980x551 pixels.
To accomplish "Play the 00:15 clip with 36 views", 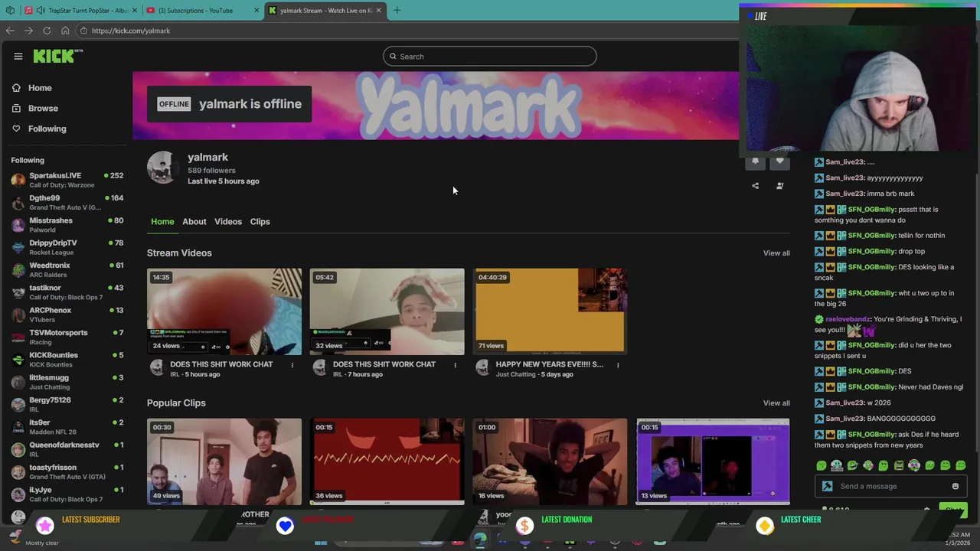I will pos(387,461).
